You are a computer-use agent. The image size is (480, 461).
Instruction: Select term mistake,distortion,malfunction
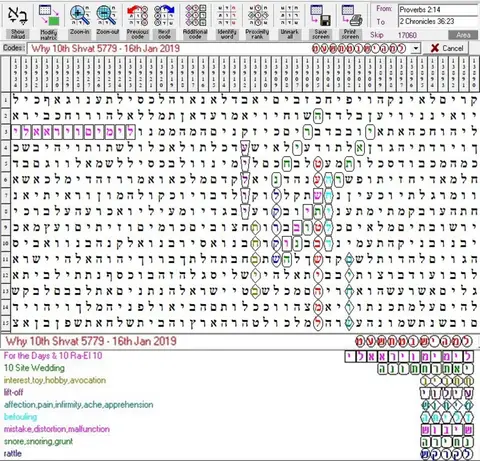pyautogui.click(x=57, y=429)
